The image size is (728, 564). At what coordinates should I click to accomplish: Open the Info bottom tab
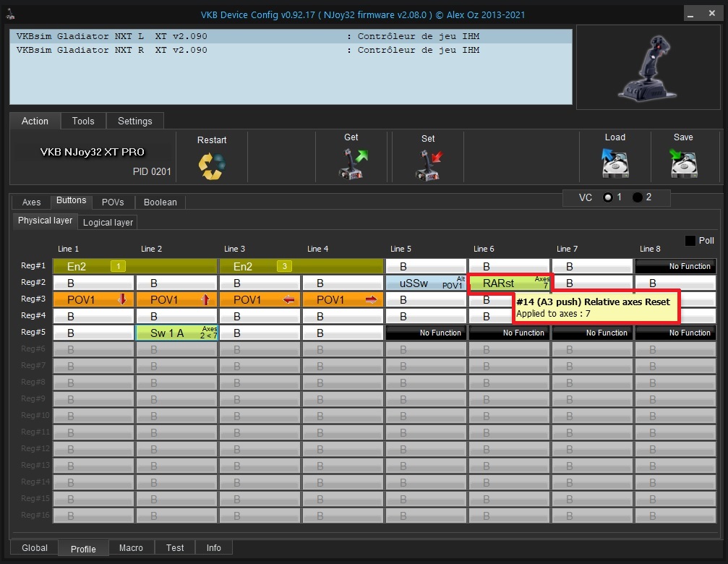click(213, 548)
